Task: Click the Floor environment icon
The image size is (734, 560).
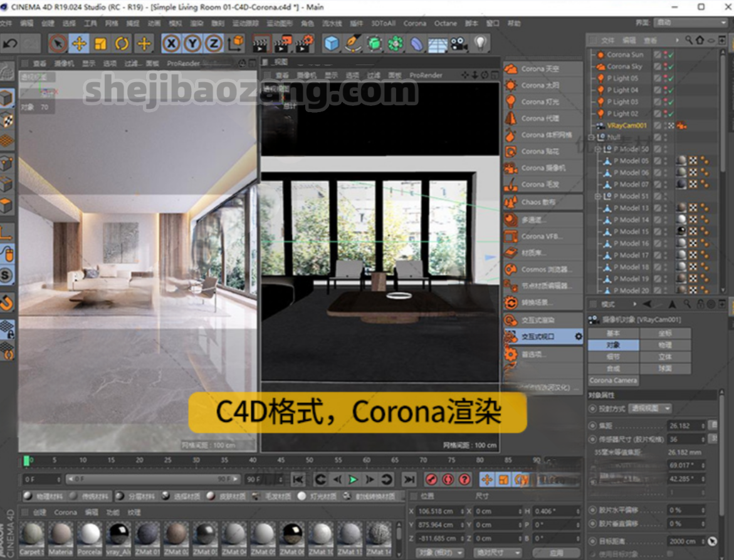Action: (438, 44)
